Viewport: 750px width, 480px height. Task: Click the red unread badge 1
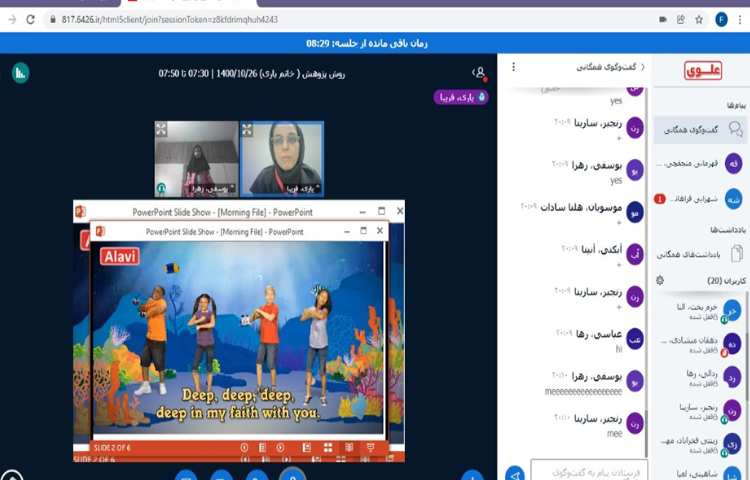click(660, 198)
